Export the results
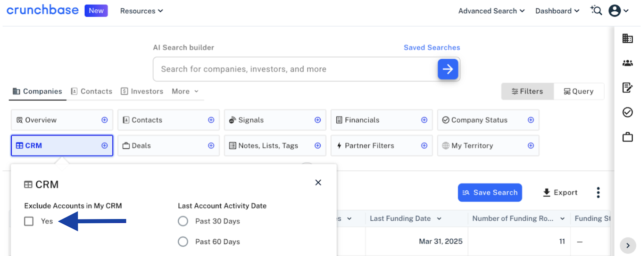The width and height of the screenshot is (644, 256). point(560,193)
